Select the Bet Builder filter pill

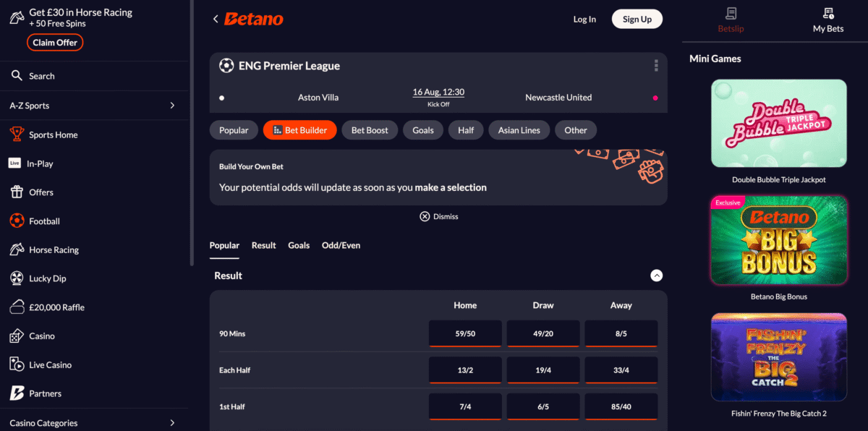(x=300, y=130)
